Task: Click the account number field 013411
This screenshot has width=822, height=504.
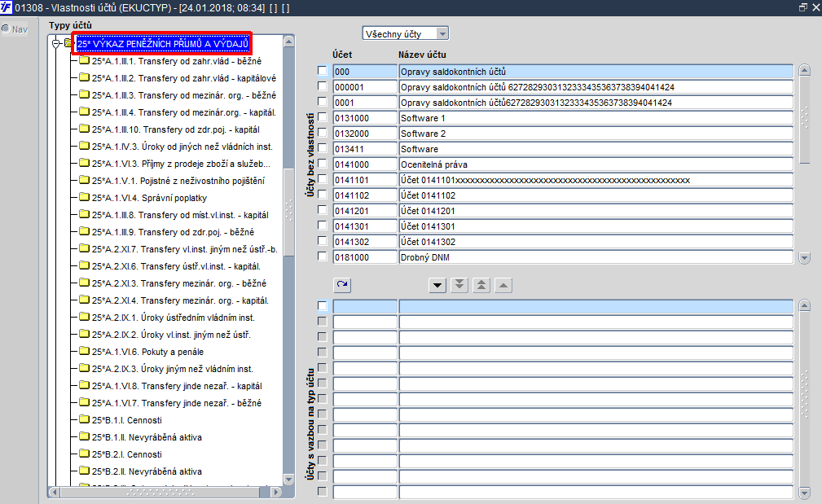Action: coord(364,149)
